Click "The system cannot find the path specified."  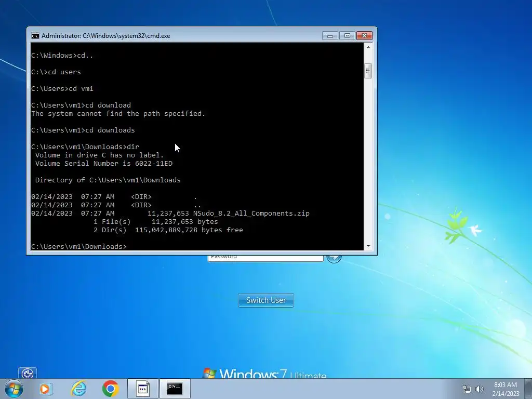[118, 114]
